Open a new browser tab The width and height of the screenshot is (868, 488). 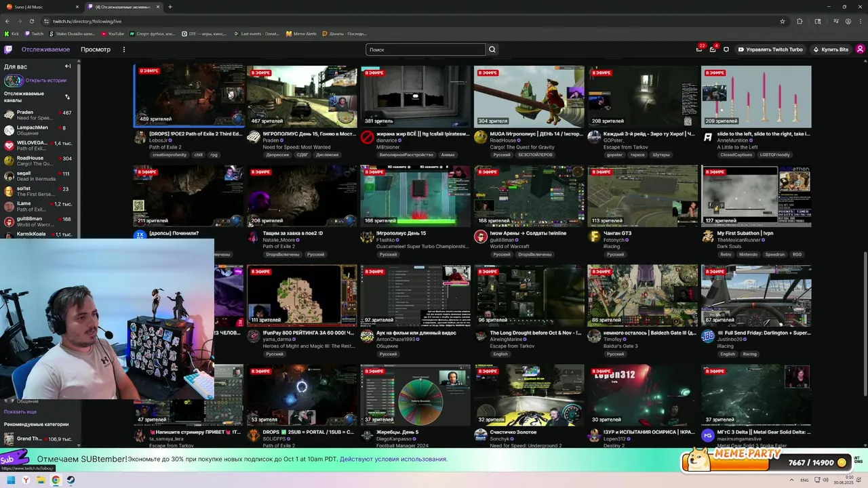click(x=170, y=7)
